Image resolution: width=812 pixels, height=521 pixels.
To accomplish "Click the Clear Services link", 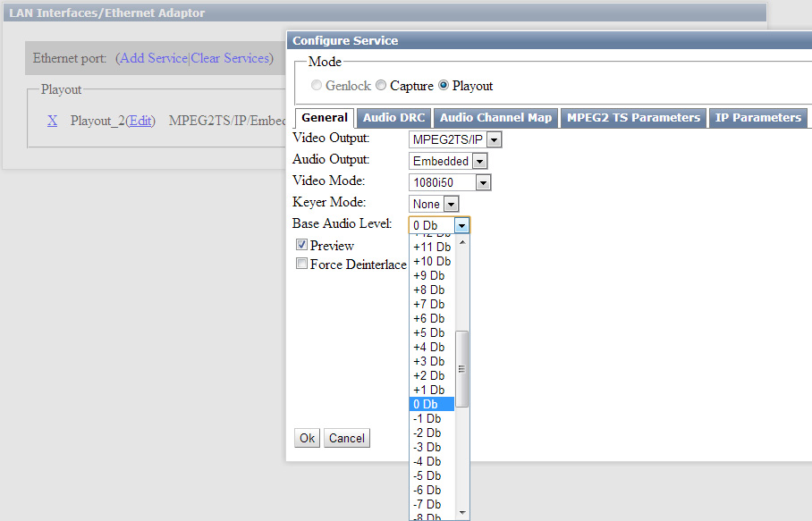I will pyautogui.click(x=231, y=58).
